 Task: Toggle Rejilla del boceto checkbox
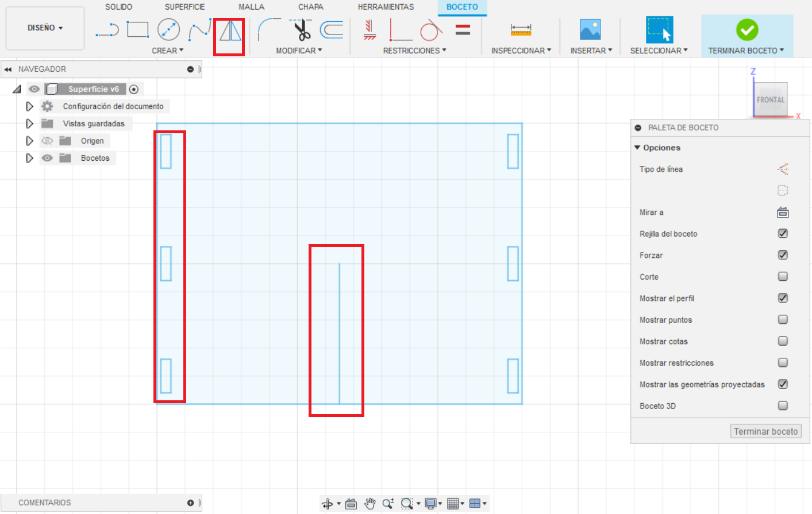point(783,233)
